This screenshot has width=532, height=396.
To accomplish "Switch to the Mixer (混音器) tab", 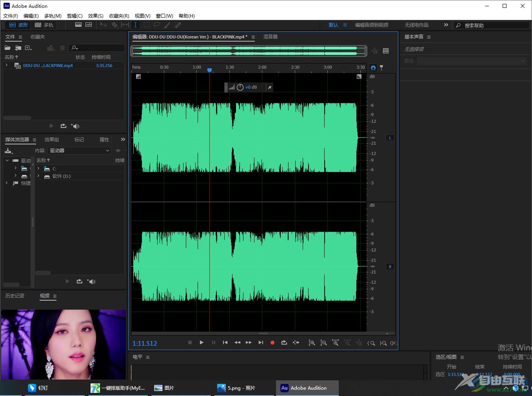I will [271, 37].
